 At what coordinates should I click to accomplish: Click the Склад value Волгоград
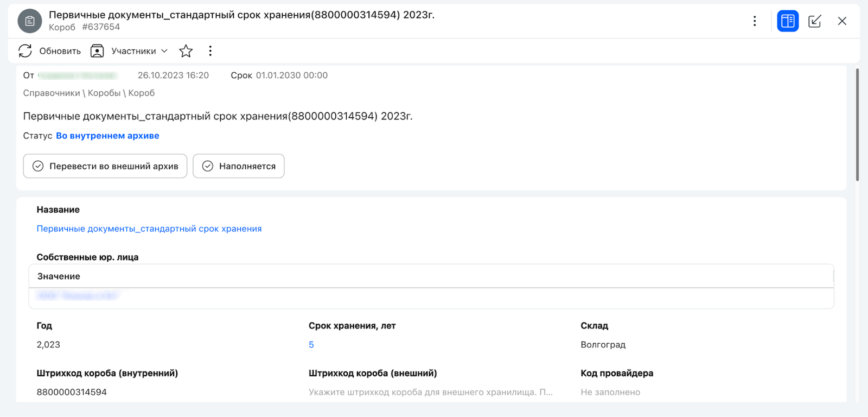(603, 345)
